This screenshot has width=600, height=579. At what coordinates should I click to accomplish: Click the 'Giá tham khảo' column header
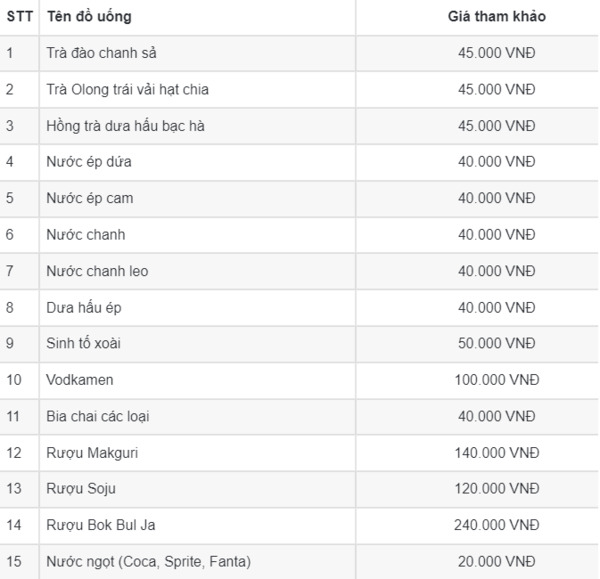tap(497, 17)
